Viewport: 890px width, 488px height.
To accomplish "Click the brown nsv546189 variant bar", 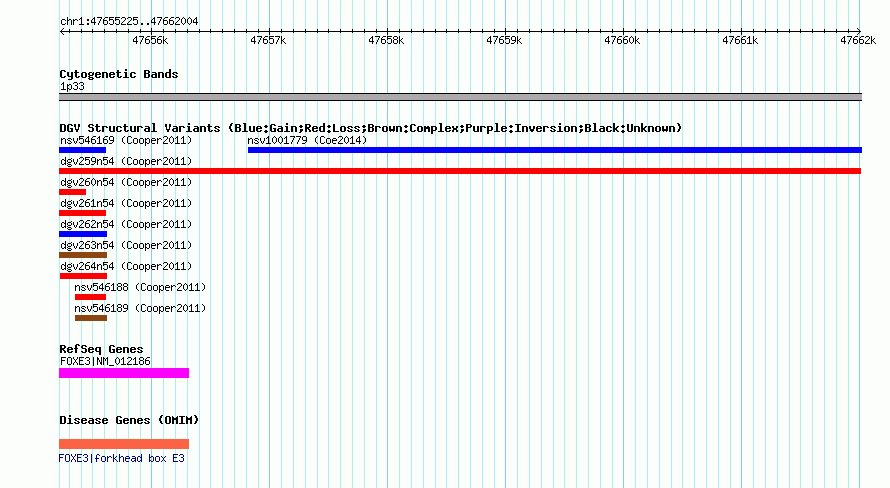I will [x=91, y=318].
